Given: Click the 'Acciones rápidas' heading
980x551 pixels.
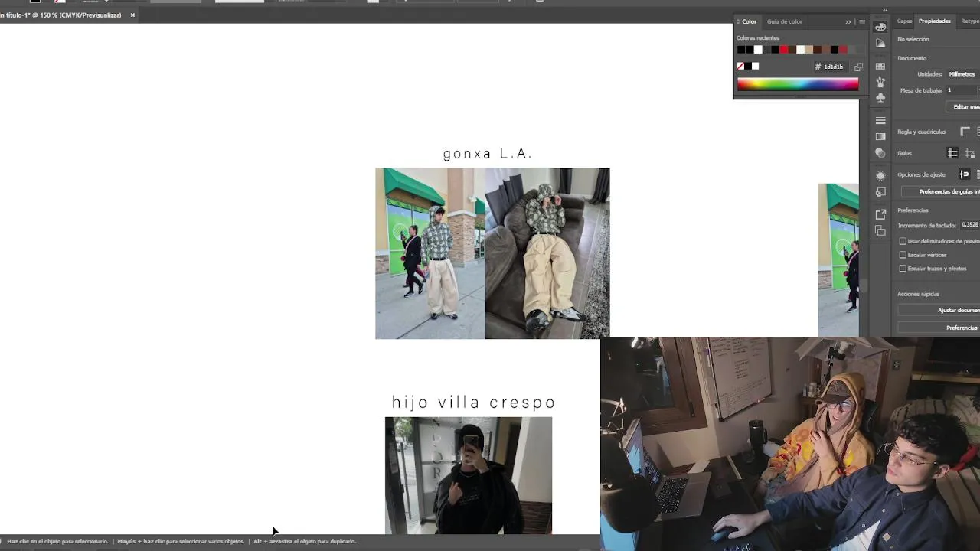Looking at the screenshot, I should (918, 294).
